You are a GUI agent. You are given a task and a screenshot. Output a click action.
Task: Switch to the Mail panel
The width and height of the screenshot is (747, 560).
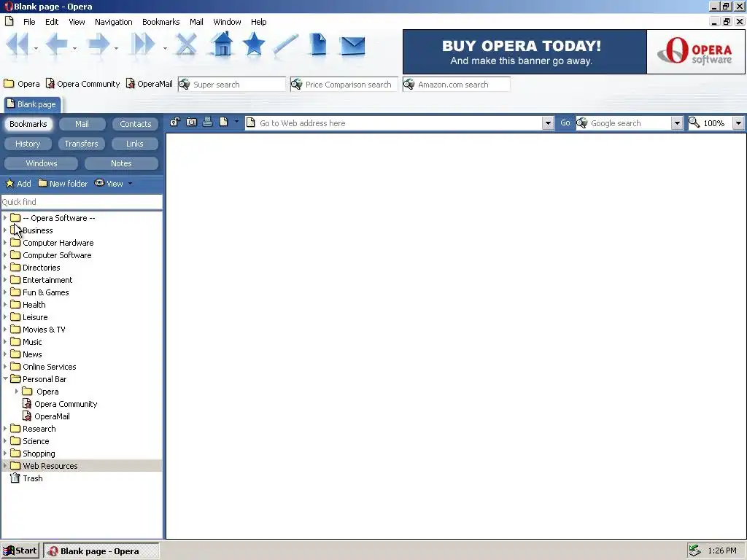point(82,124)
